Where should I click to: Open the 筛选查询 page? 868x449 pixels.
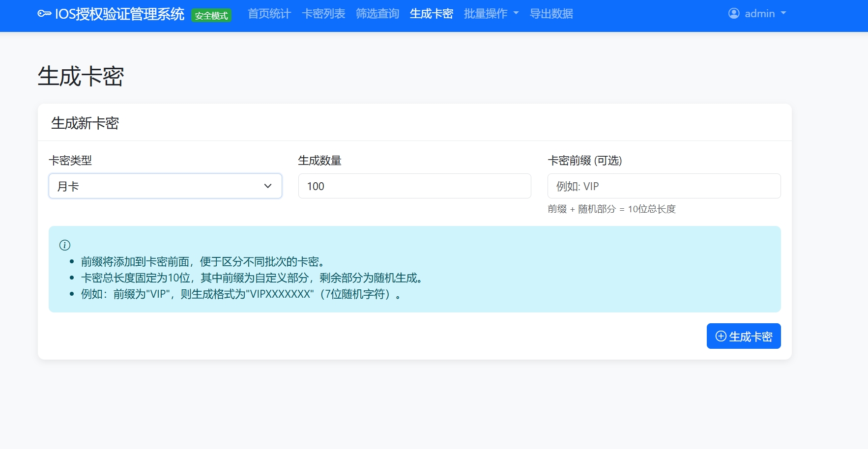(377, 14)
